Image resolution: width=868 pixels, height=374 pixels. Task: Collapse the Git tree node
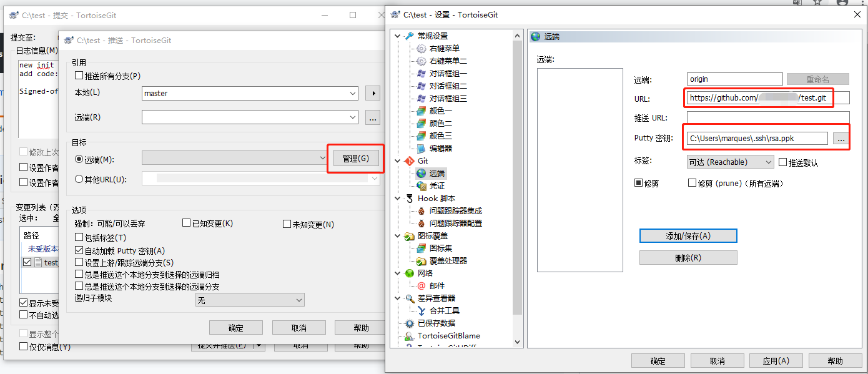point(398,160)
